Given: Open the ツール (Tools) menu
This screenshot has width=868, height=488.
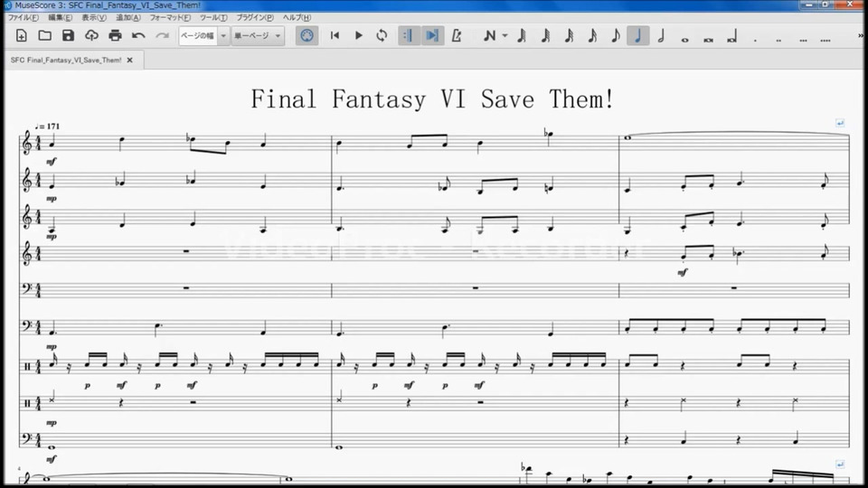Looking at the screenshot, I should (213, 18).
